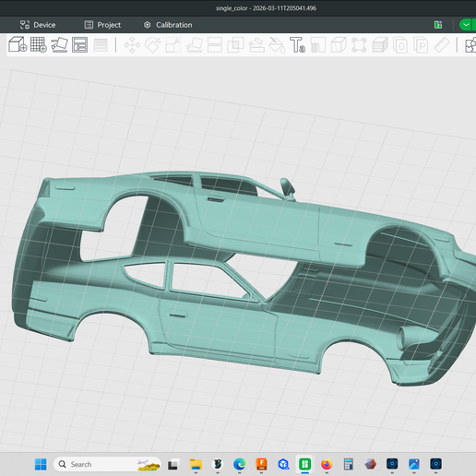Open the Cut tool
Viewport: 476px width, 476px height.
[x=215, y=45]
